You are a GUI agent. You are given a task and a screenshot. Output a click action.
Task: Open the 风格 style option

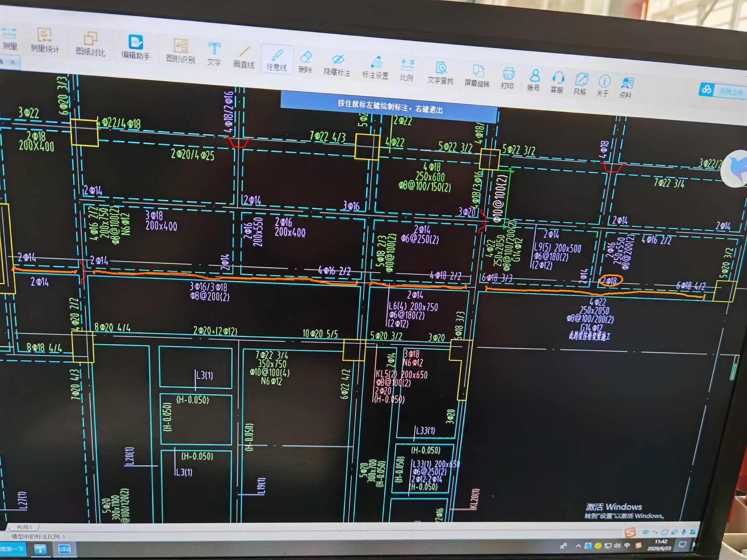click(580, 84)
